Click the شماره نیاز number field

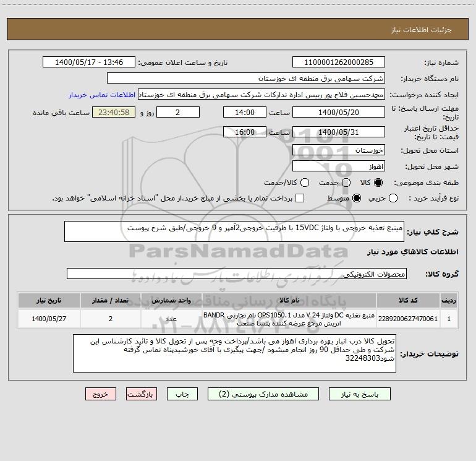click(x=339, y=62)
